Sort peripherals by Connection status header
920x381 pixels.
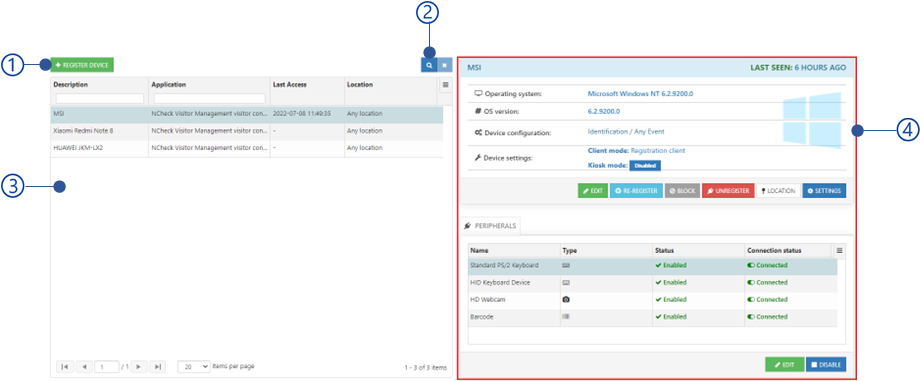pyautogui.click(x=774, y=251)
